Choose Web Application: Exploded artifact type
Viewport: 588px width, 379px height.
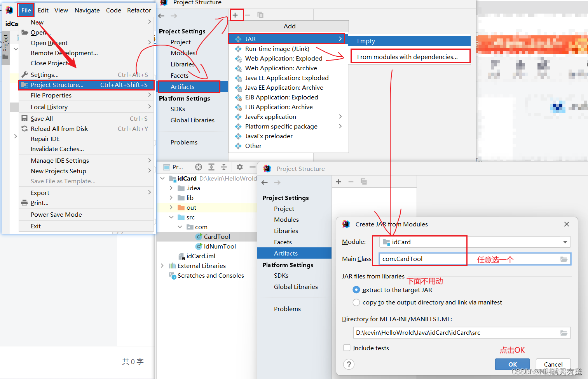point(284,58)
